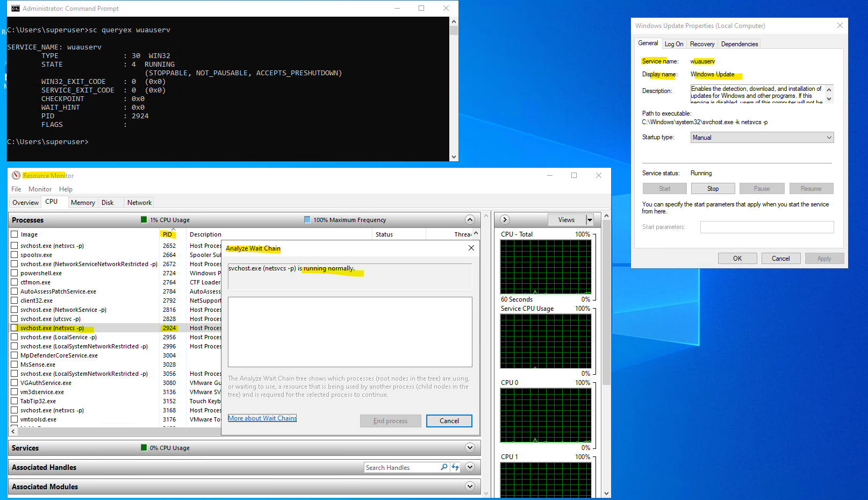Open the Dependencies tab in properties
The width and height of the screenshot is (868, 500).
coord(740,44)
